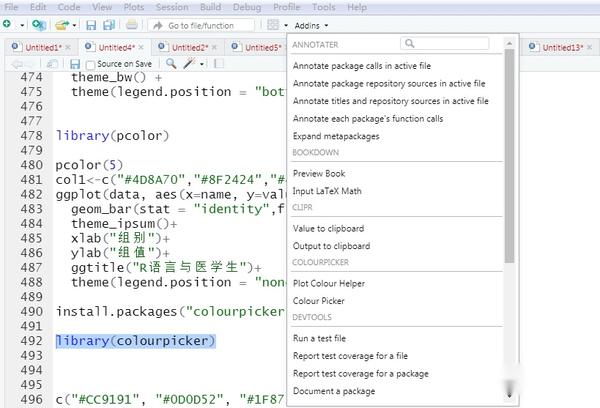600x408 pixels.
Task: Open the Session menu
Action: tap(172, 7)
